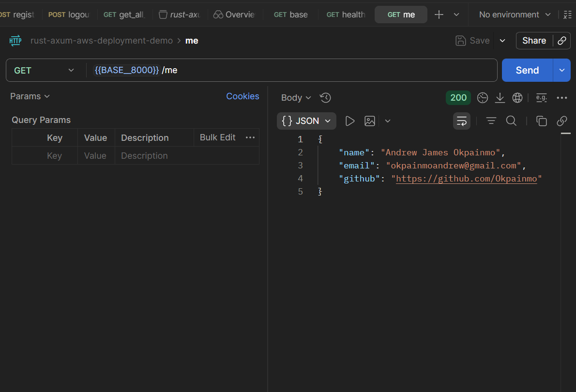The height and width of the screenshot is (392, 576).
Task: Click the empty Value cell
Action: click(x=95, y=156)
